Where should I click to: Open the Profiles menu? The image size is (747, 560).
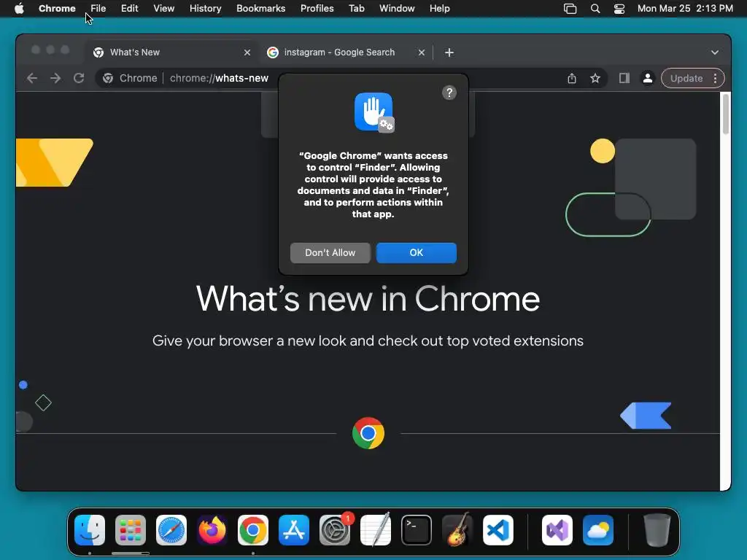point(317,9)
